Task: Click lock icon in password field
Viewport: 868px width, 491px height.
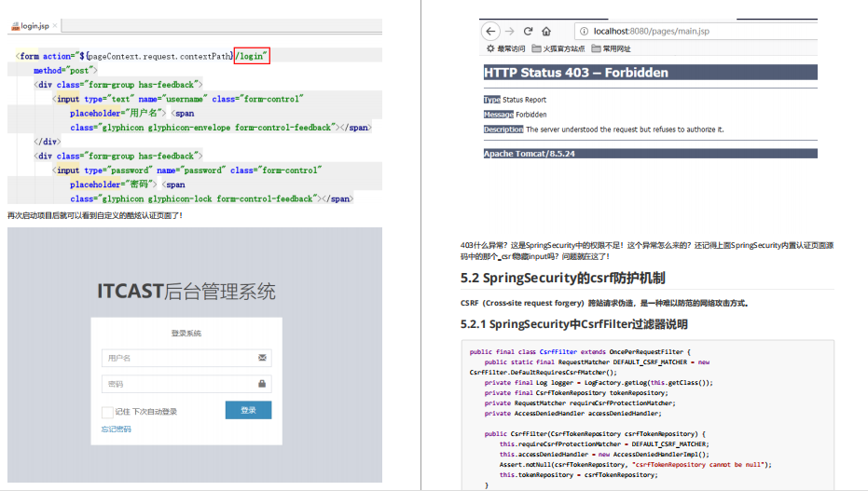Action: [262, 384]
